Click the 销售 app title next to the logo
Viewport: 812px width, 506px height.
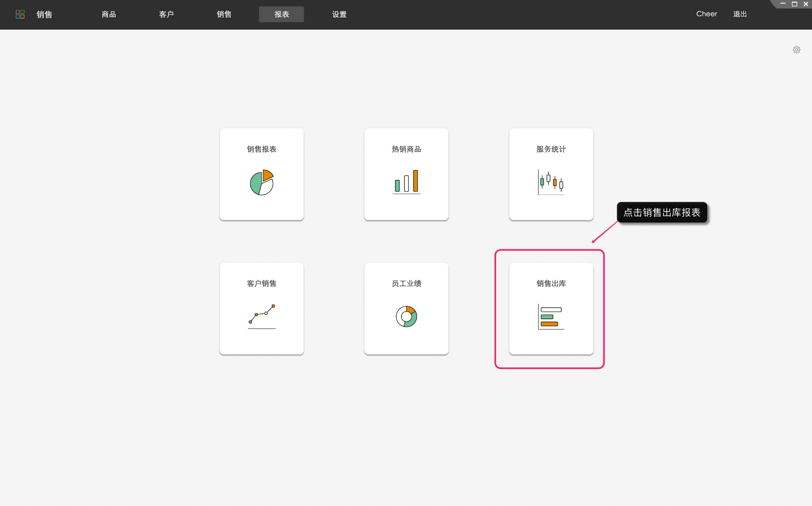pyautogui.click(x=44, y=15)
